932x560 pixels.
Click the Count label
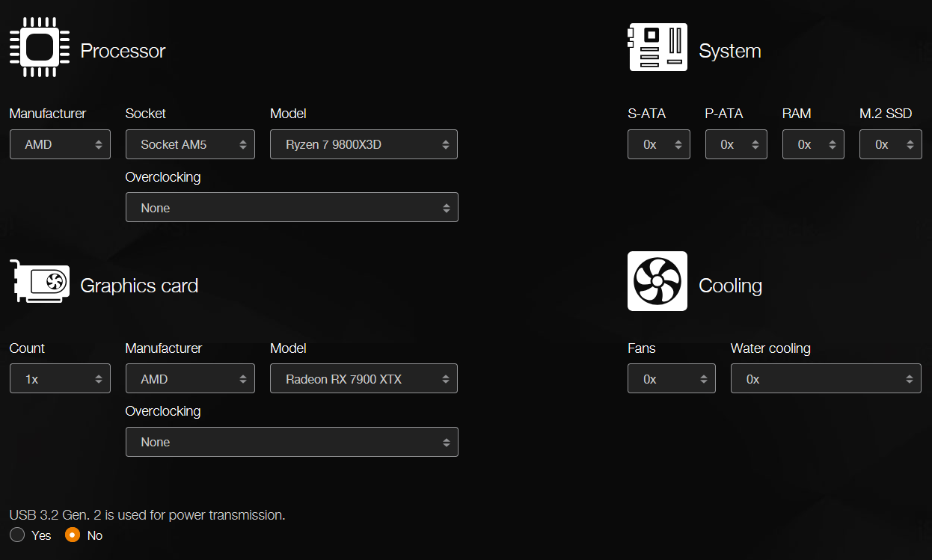[x=27, y=348]
